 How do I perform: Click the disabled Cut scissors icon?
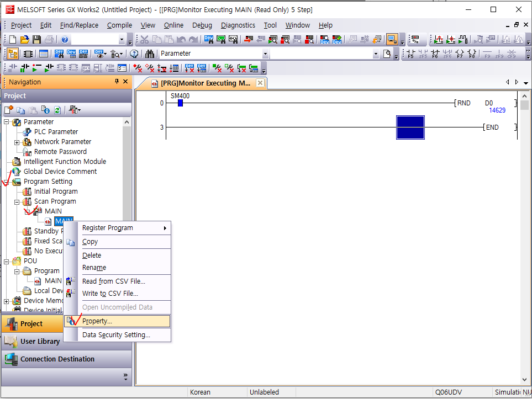[145, 40]
